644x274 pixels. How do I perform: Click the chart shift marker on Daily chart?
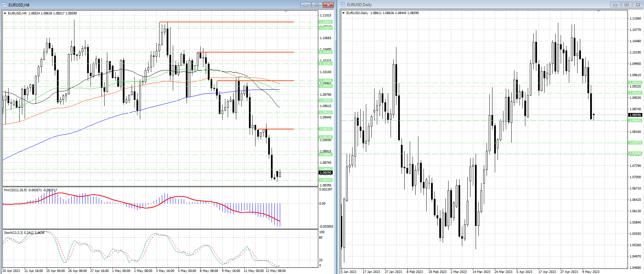(599, 11)
